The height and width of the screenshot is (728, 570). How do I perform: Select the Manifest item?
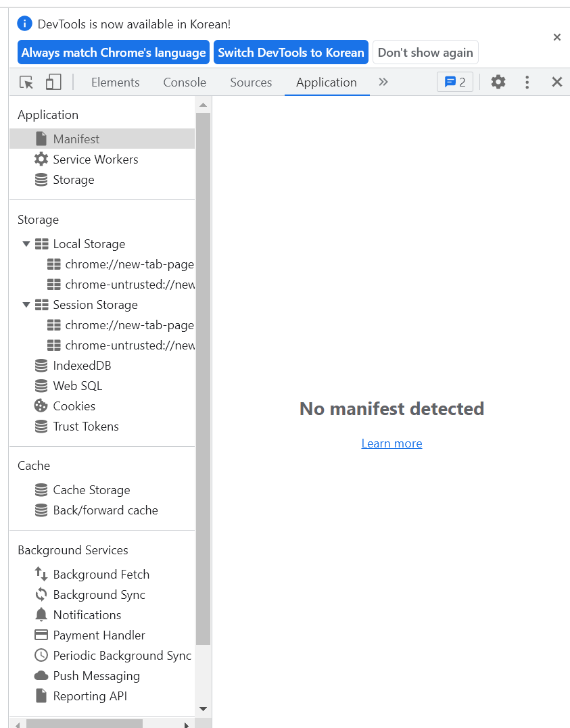click(x=102, y=139)
